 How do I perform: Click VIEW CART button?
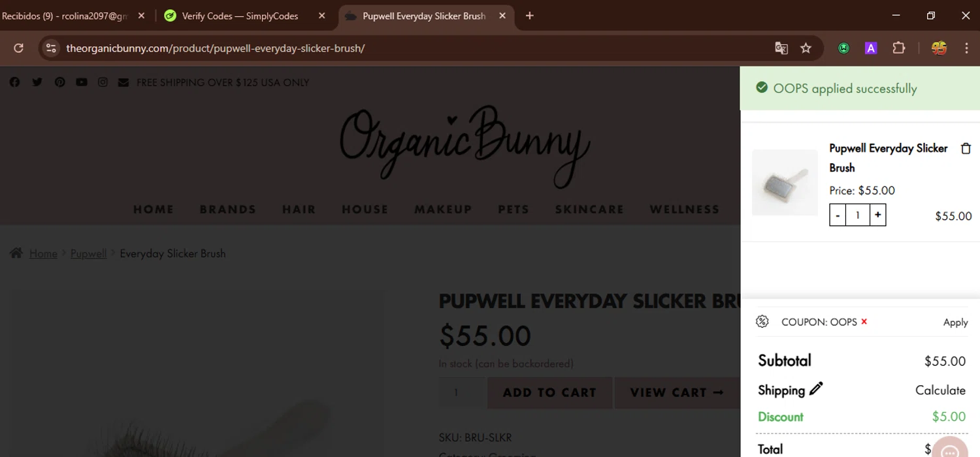pos(677,392)
